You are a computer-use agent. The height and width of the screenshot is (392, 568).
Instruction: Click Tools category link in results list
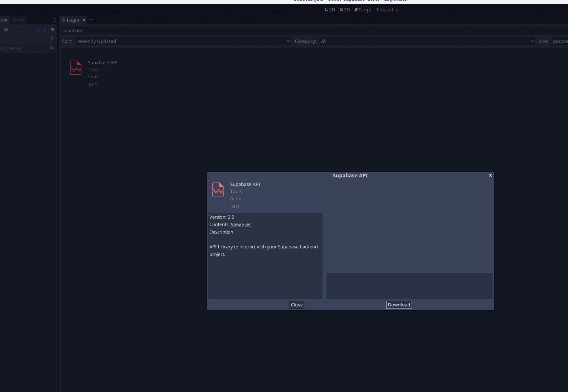pos(93,70)
